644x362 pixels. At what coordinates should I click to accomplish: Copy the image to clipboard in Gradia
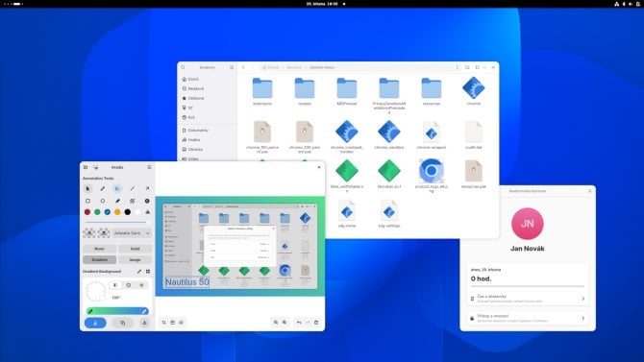point(122,323)
